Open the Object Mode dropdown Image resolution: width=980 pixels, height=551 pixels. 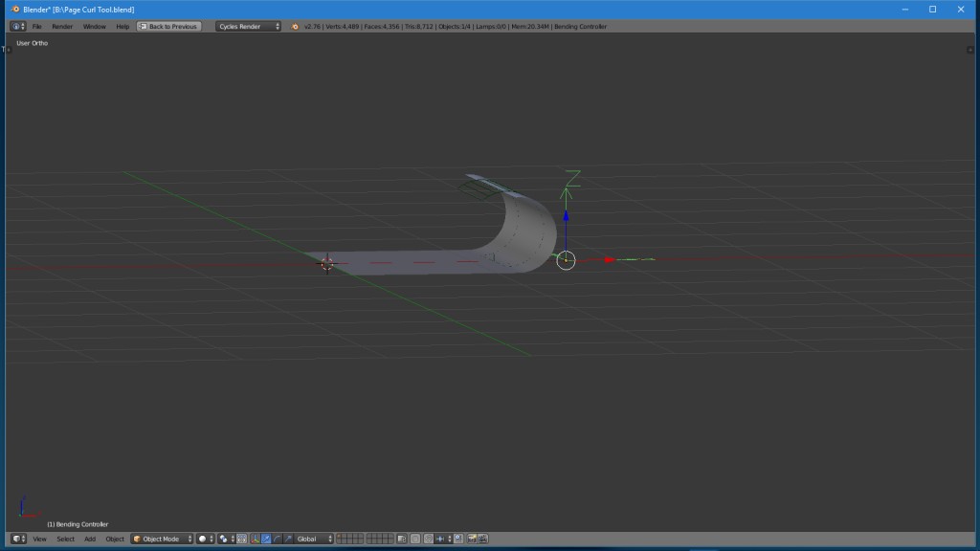click(161, 538)
